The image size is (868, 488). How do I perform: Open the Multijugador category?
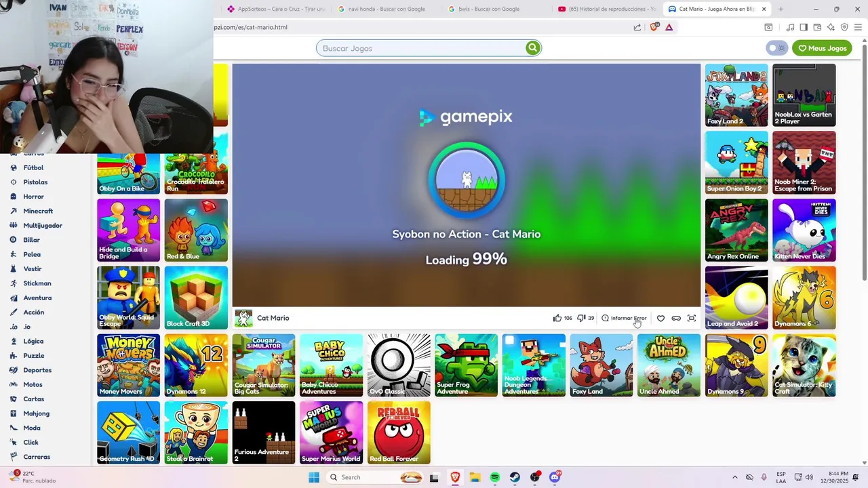tap(43, 225)
